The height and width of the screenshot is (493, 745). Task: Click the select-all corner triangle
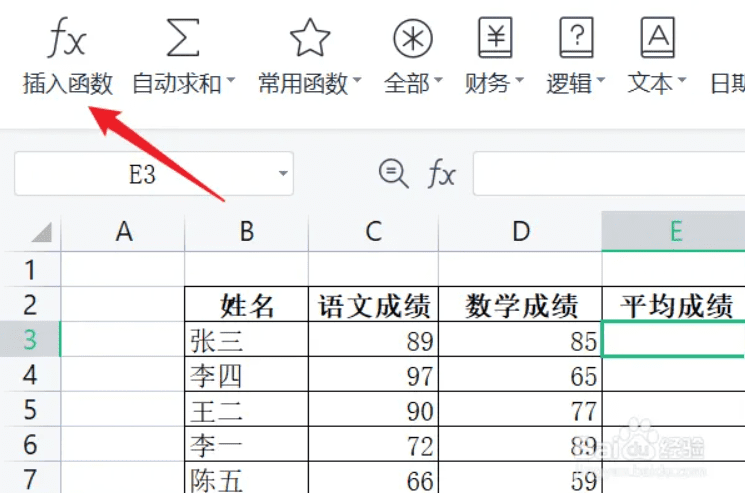click(x=40, y=233)
